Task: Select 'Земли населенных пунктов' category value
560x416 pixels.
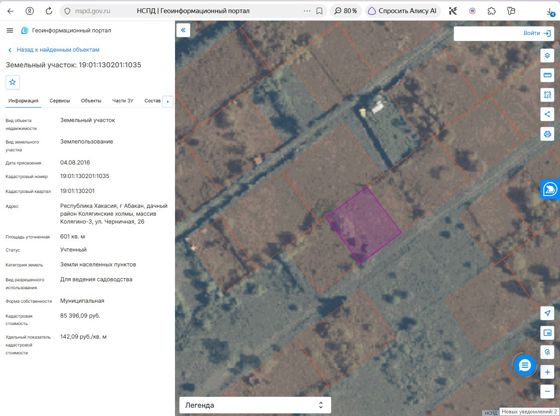Action: tap(98, 265)
